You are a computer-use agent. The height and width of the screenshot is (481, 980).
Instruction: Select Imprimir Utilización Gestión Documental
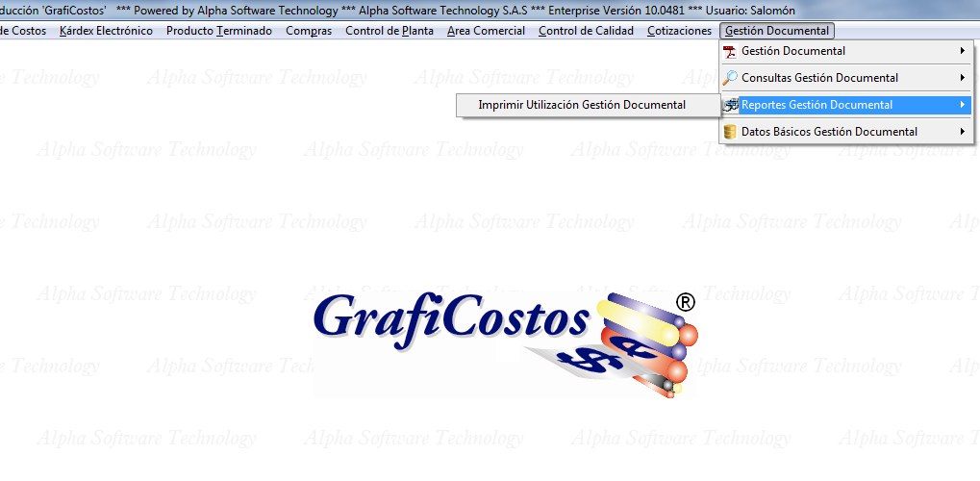coord(582,105)
